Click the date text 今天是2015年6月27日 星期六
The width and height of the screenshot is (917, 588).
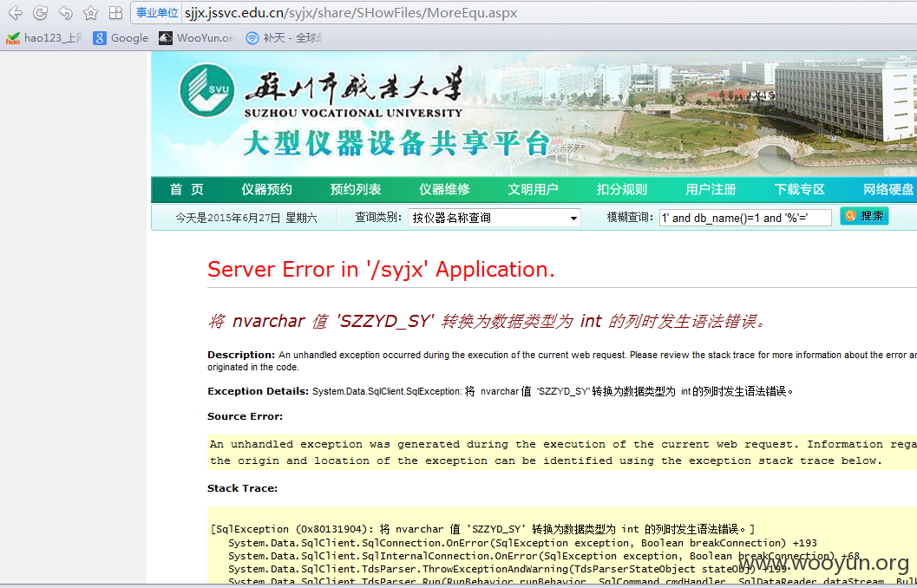point(246,218)
